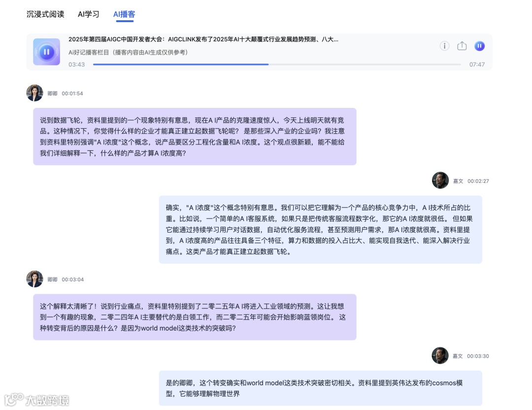This screenshot has height=410, width=532.
Task: Click 嘉文 avatar at 00:03:30
Action: tap(440, 355)
